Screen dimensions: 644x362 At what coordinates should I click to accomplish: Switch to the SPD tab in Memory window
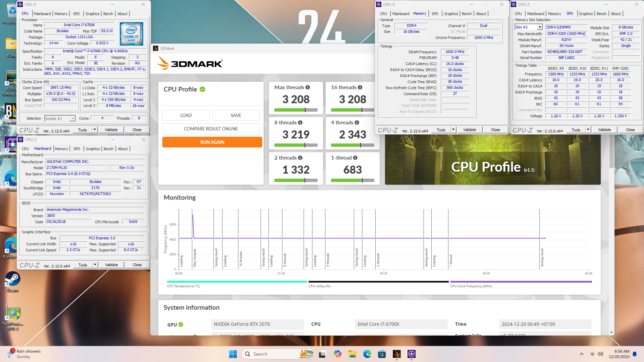[435, 14]
